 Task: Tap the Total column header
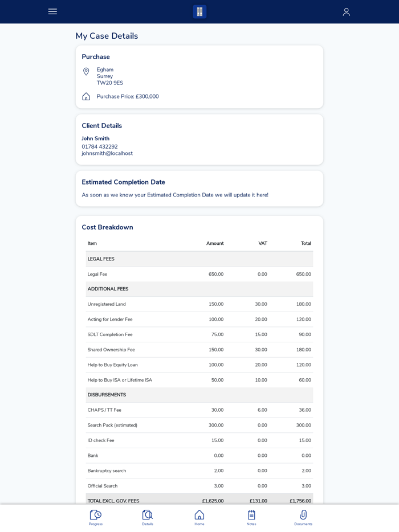pyautogui.click(x=306, y=243)
